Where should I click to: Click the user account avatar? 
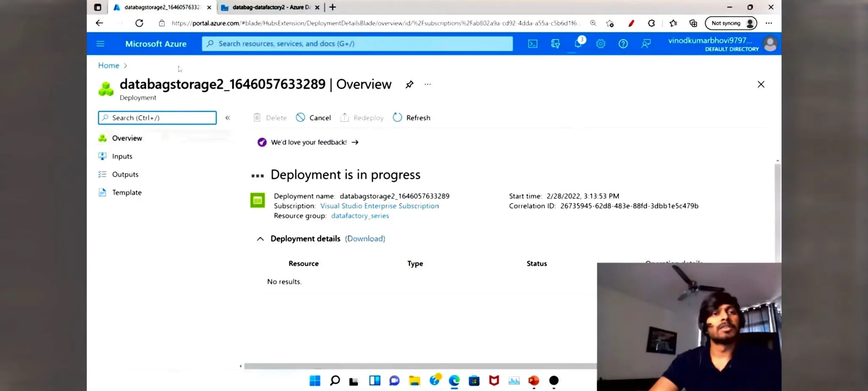click(770, 44)
